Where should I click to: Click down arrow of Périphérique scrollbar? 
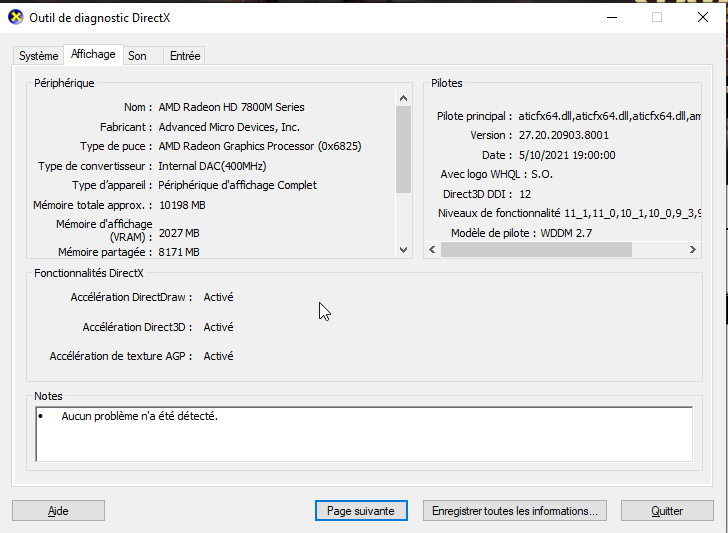click(403, 250)
